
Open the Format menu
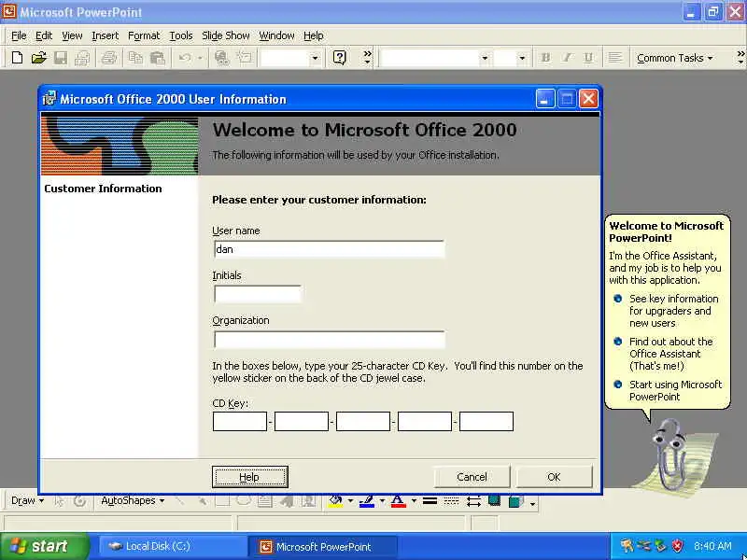pyautogui.click(x=144, y=35)
